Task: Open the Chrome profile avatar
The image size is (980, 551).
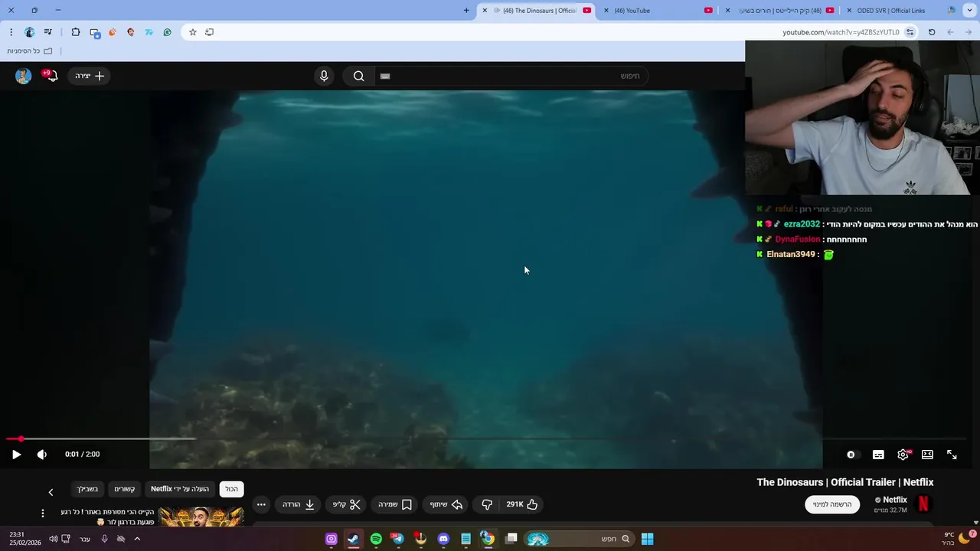Action: coord(30,32)
